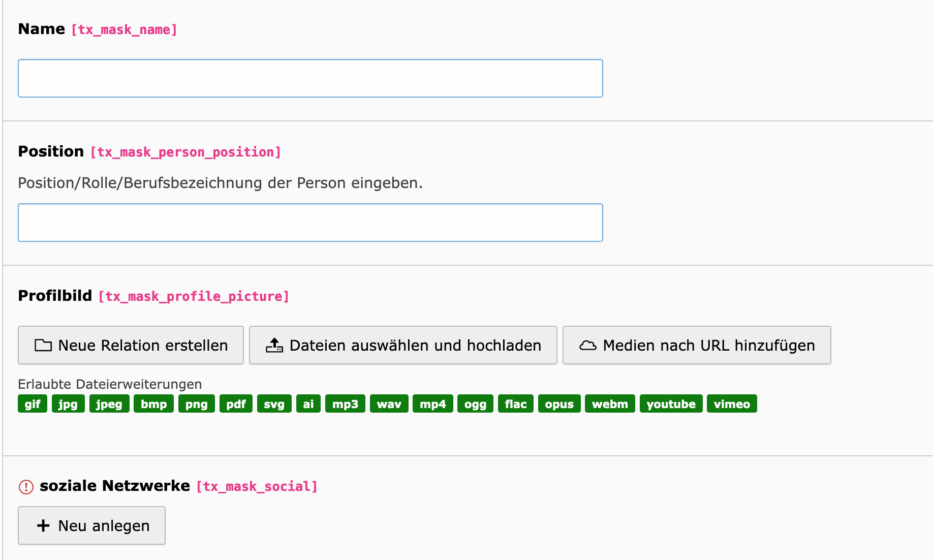933x560 pixels.
Task: Click the cloud icon for Medien nach URL
Action: [588, 346]
